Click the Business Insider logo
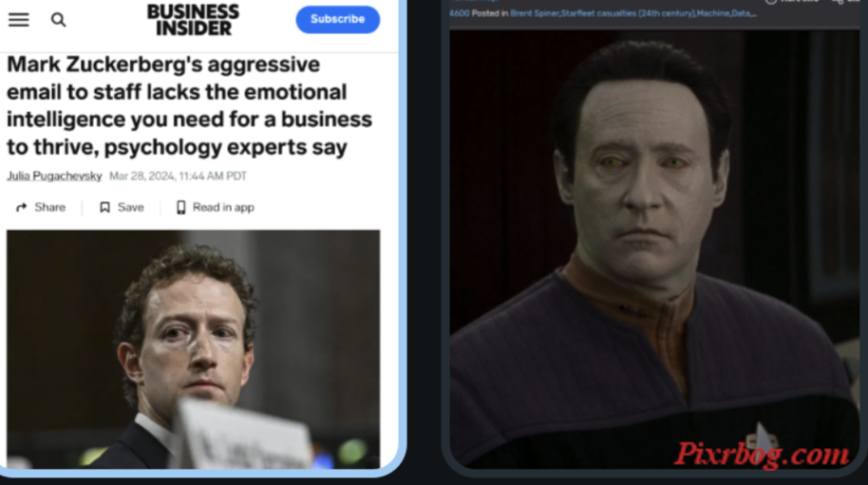The height and width of the screenshot is (485, 868). click(193, 20)
